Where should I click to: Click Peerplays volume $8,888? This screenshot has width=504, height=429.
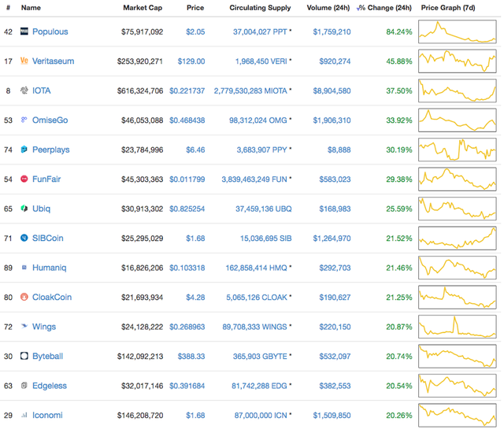pyautogui.click(x=339, y=150)
